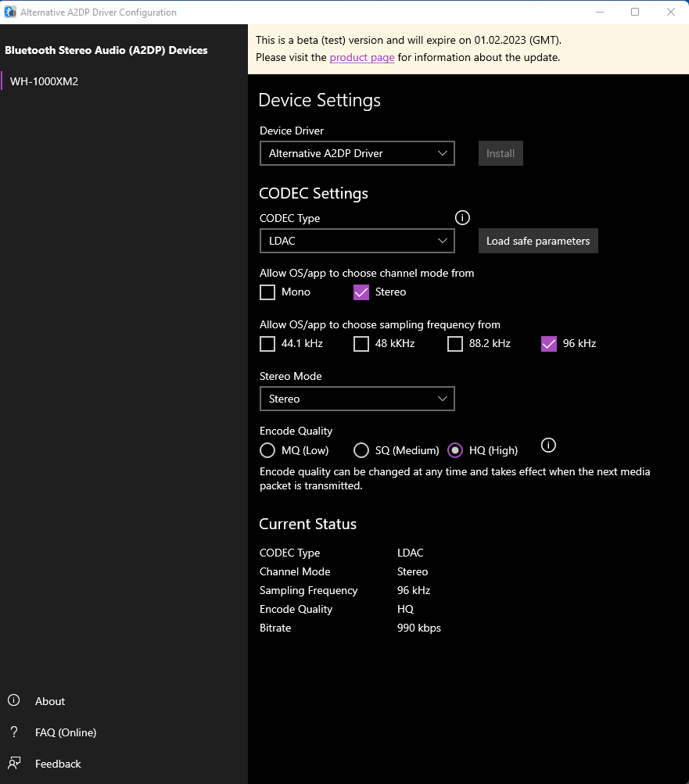Click the beta version expiry notice text
Screen dimensions: 689x784
[x=408, y=40]
